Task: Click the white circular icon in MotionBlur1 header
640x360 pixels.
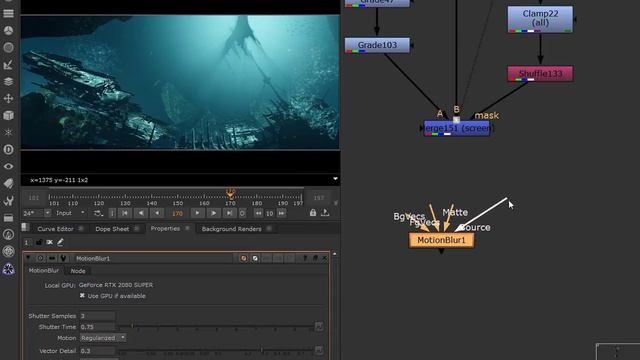Action: tap(255, 258)
